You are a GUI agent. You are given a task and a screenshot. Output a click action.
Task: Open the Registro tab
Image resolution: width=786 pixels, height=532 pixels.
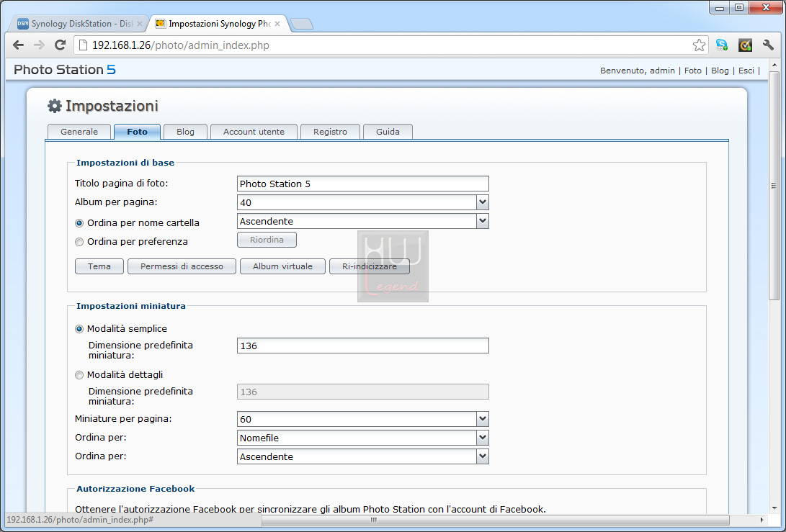(331, 132)
